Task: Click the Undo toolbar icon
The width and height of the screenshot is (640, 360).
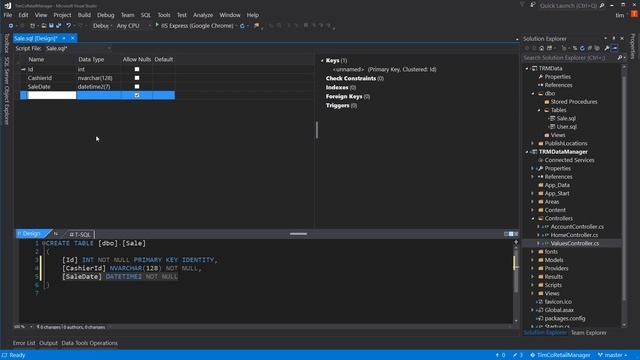Action: 69,25
